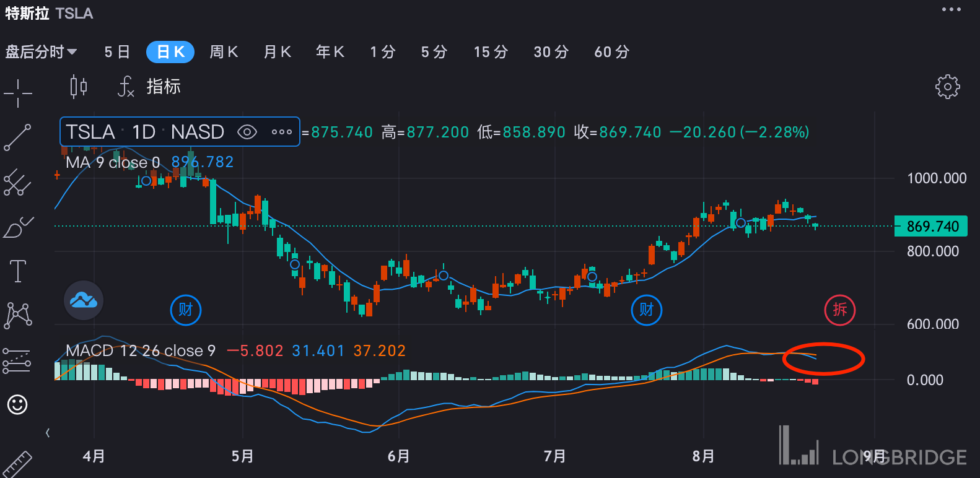Image resolution: width=980 pixels, height=478 pixels.
Task: Click MACD histogram value −5.802
Action: [x=255, y=350]
